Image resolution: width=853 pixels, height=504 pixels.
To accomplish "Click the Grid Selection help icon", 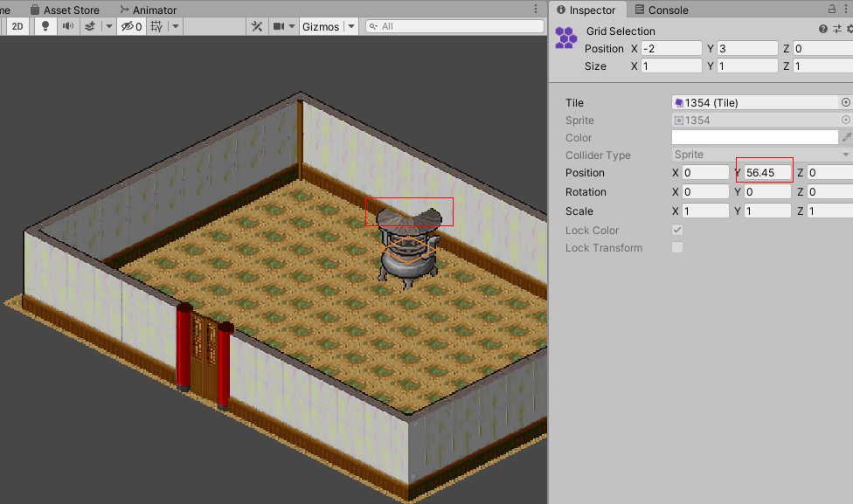I will pyautogui.click(x=822, y=29).
